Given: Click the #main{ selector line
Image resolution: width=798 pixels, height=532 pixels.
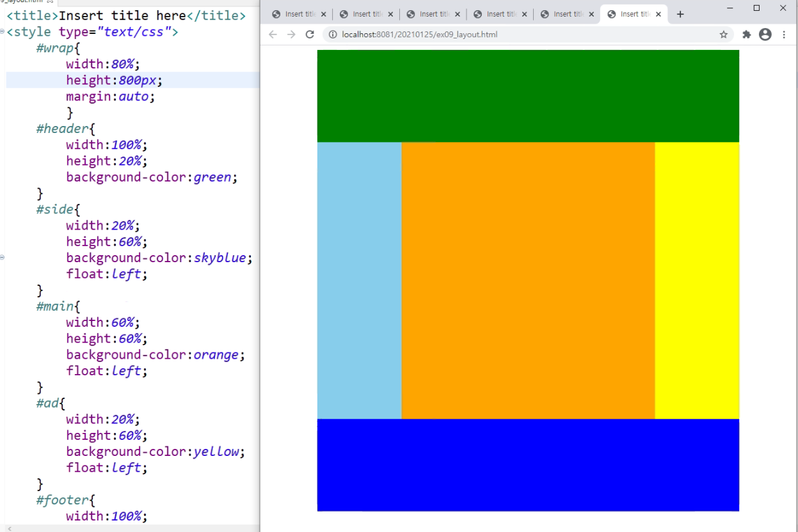Looking at the screenshot, I should pyautogui.click(x=58, y=306).
